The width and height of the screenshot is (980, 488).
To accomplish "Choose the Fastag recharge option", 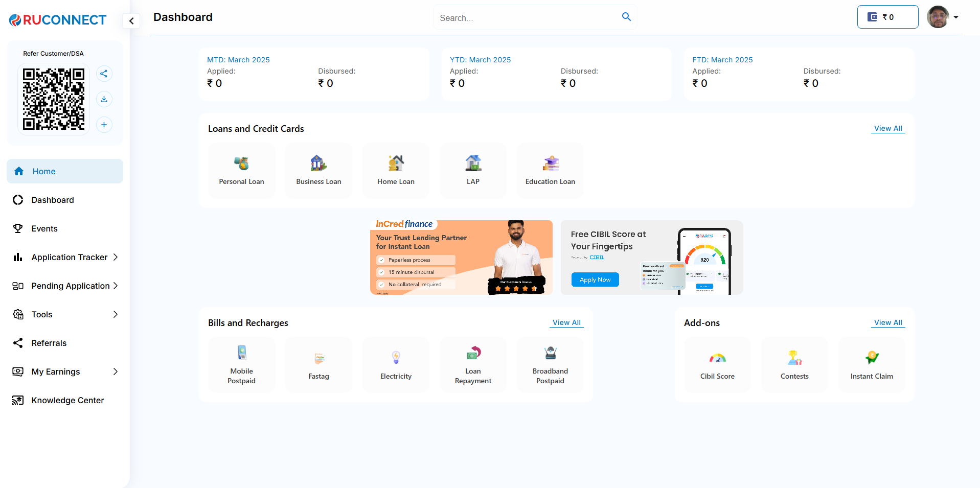I will 318,365.
